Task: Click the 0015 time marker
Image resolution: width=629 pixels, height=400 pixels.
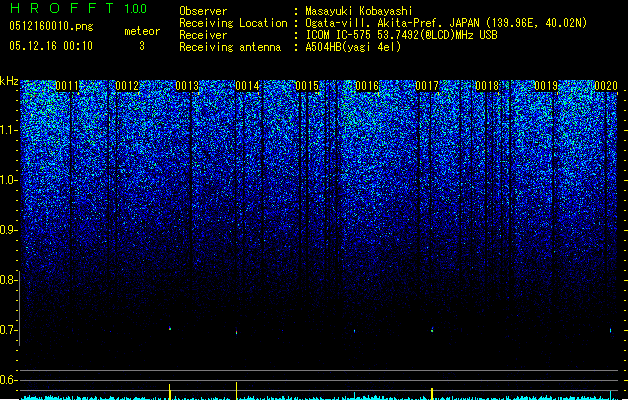Action: point(307,86)
